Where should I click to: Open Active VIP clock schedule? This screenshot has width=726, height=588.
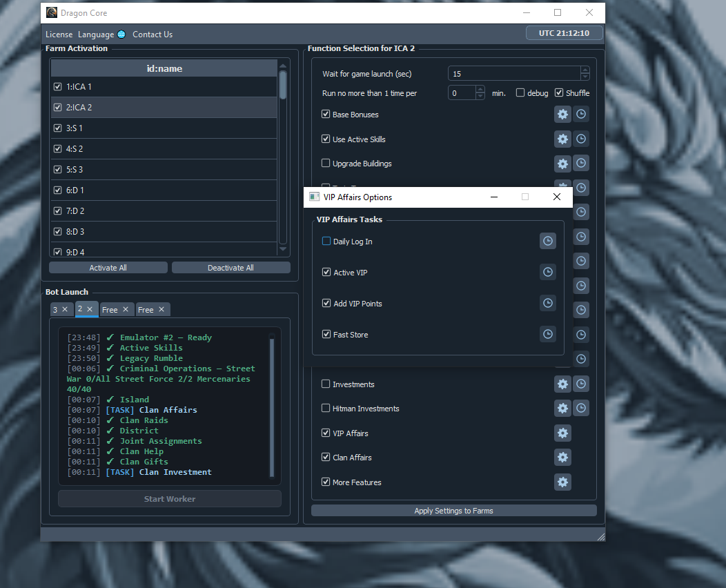548,272
